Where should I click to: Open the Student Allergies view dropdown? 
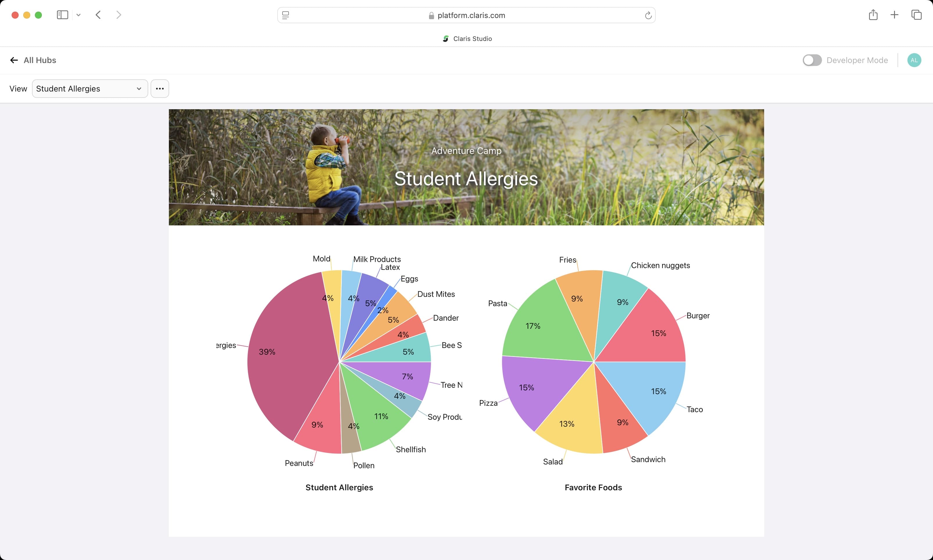[90, 89]
